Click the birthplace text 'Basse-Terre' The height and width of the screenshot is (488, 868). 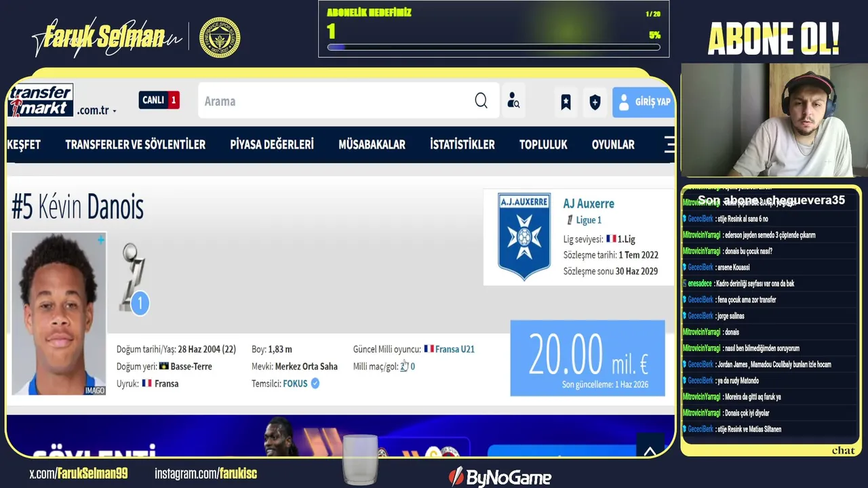coord(191,367)
